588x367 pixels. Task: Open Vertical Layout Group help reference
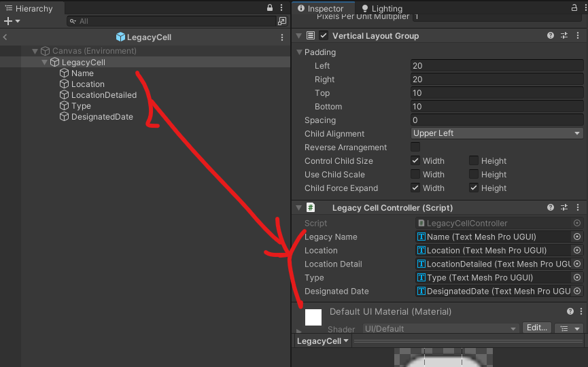(x=551, y=35)
